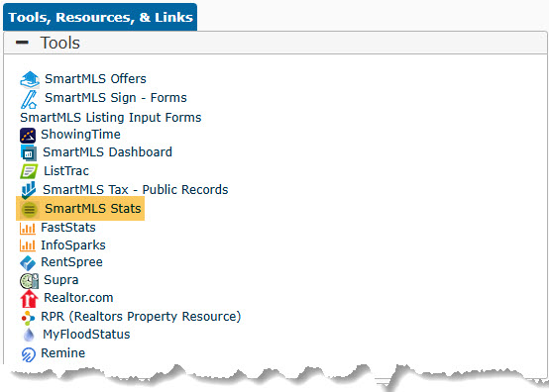Click the RentSpree blue diamond icon
Viewport: 549px width, 392px height.
[28, 263]
